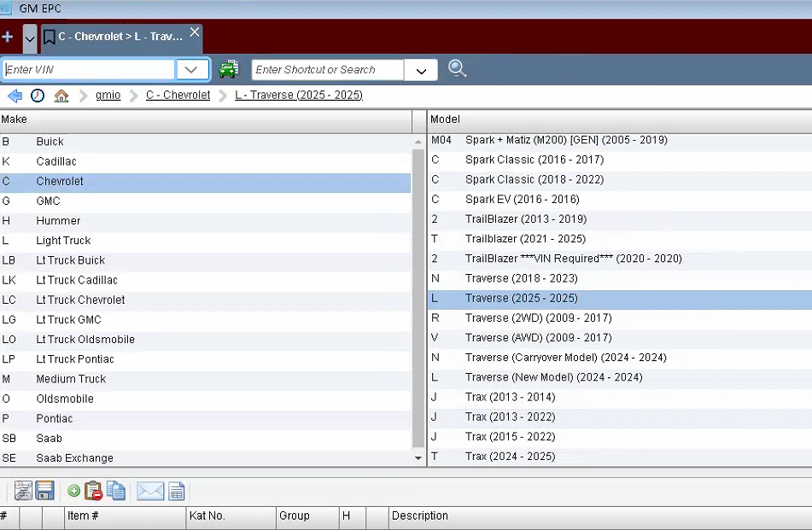Select the Buick make row

(206, 142)
